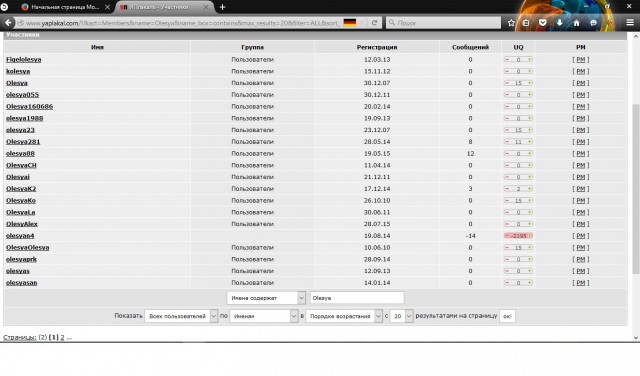640x376 pixels.
Task: Open the Figelolesya profile link
Action: (24, 60)
